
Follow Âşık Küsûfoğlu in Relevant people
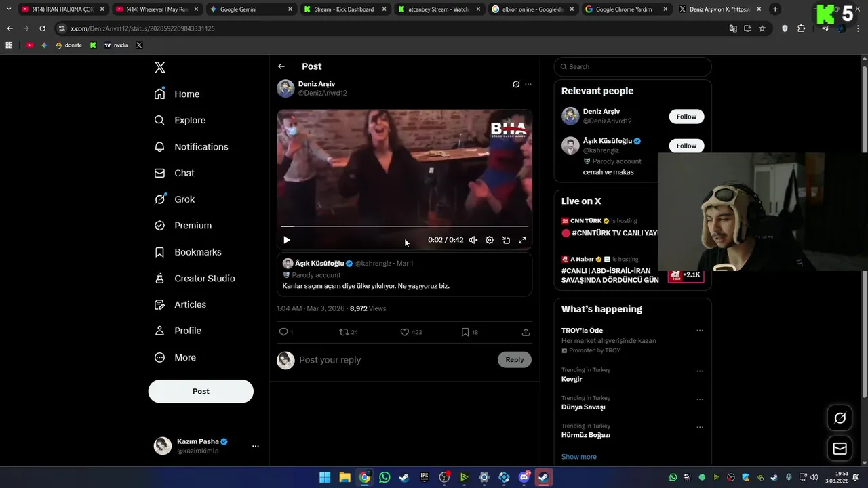tap(686, 146)
